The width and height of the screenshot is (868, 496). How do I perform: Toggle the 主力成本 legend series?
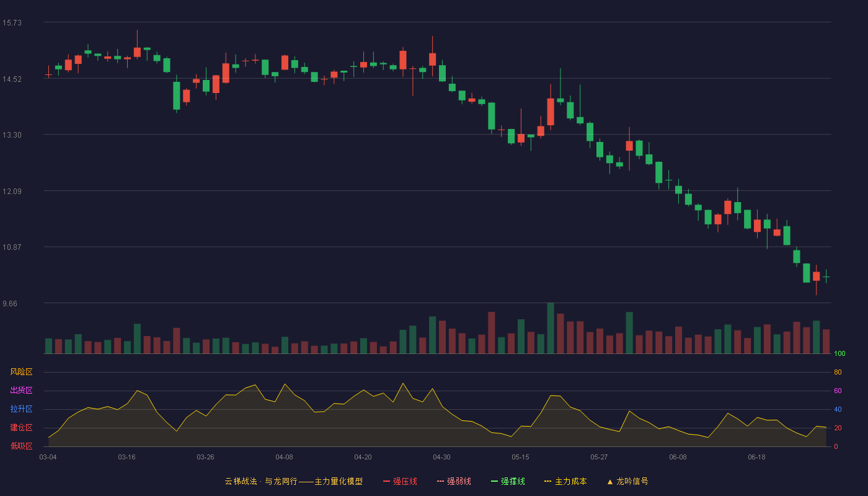point(565,481)
